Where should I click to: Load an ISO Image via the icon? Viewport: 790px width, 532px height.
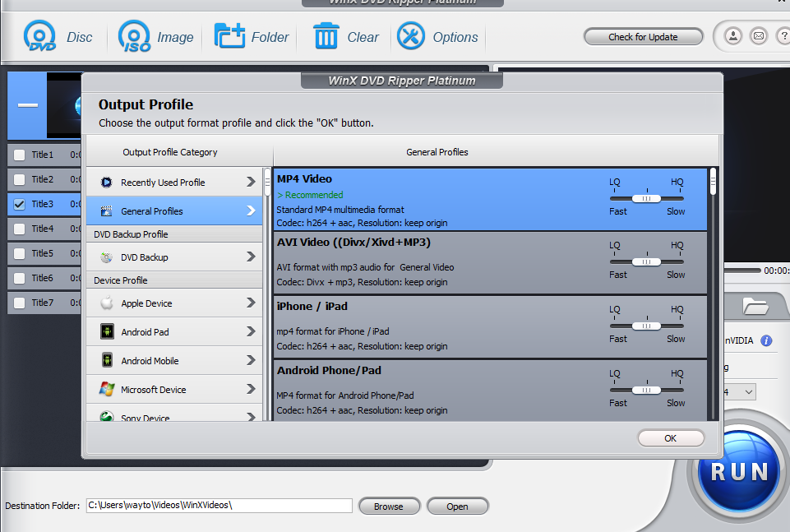click(x=134, y=36)
